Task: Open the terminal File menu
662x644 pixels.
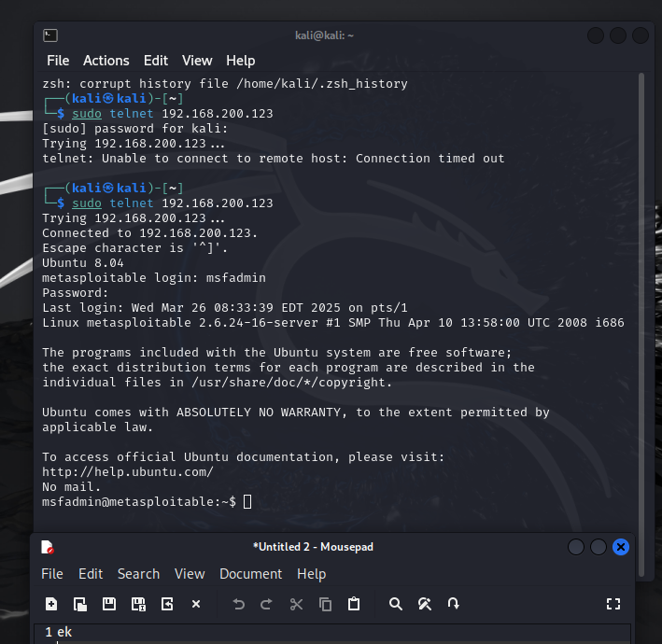Action: click(58, 61)
